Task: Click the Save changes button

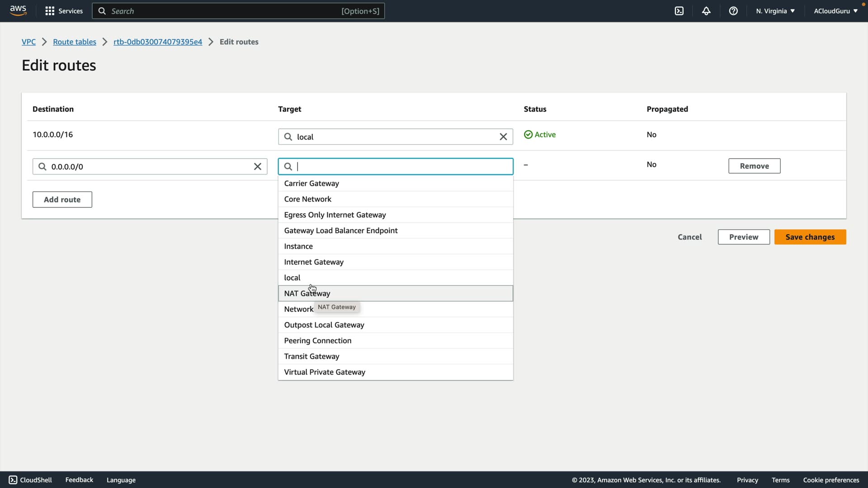Action: (810, 237)
